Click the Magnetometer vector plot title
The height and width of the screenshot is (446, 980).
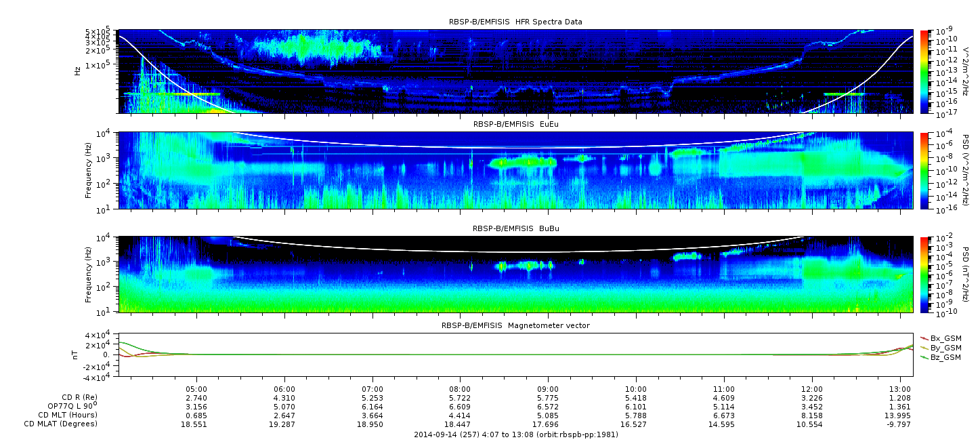pyautogui.click(x=515, y=325)
